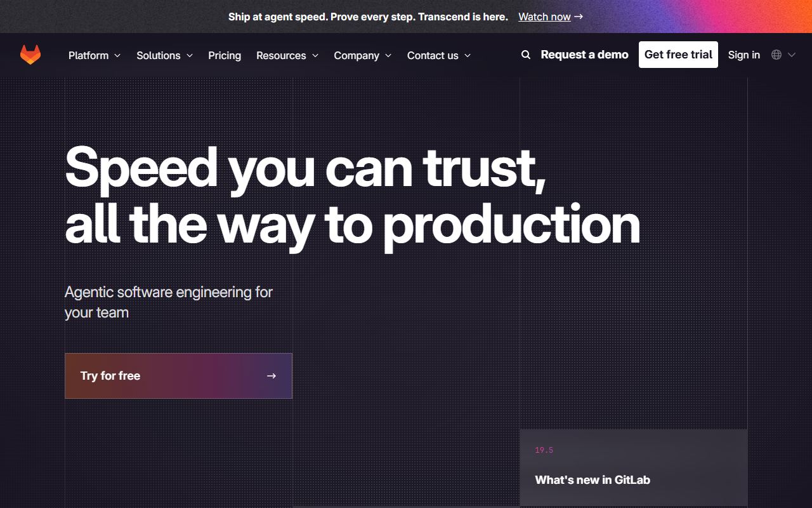This screenshot has height=508, width=812.
Task: Click the GitLab fox logo
Action: [x=30, y=55]
